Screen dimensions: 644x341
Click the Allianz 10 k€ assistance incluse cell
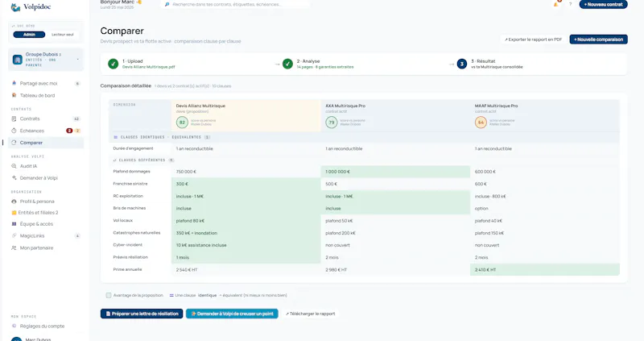tap(246, 245)
